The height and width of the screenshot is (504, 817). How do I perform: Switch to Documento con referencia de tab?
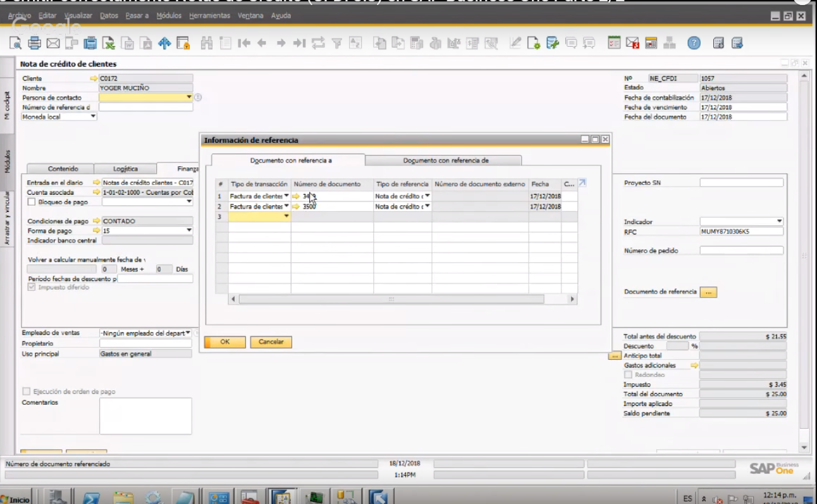(445, 161)
